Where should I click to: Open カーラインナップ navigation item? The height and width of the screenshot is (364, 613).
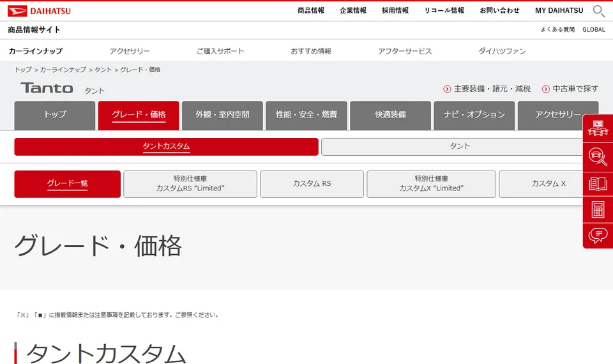[x=36, y=51]
